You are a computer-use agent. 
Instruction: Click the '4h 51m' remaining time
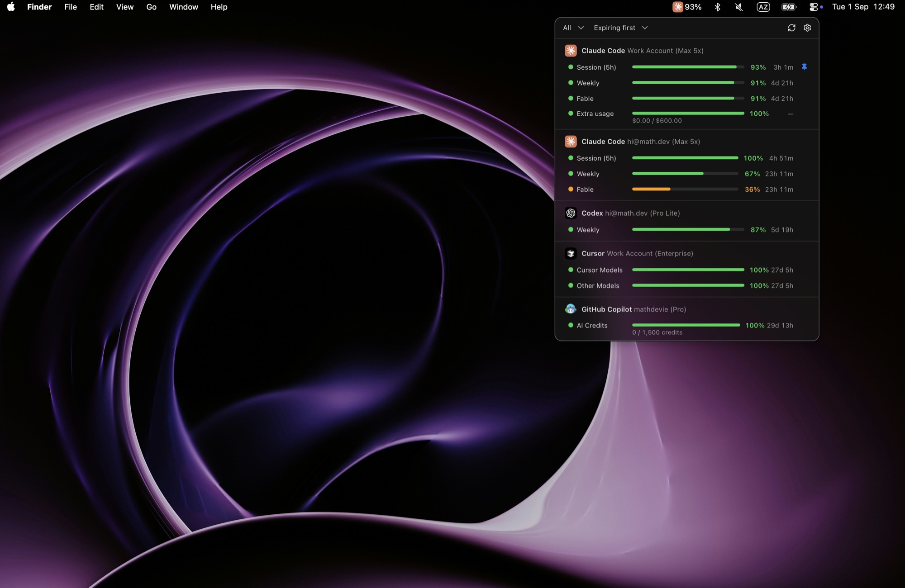click(781, 158)
